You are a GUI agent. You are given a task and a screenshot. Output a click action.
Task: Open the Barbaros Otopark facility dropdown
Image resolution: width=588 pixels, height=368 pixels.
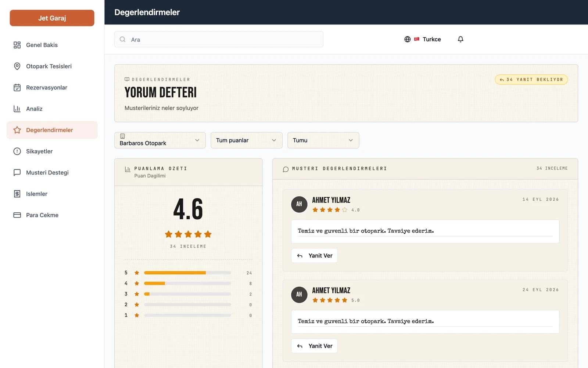(x=160, y=140)
